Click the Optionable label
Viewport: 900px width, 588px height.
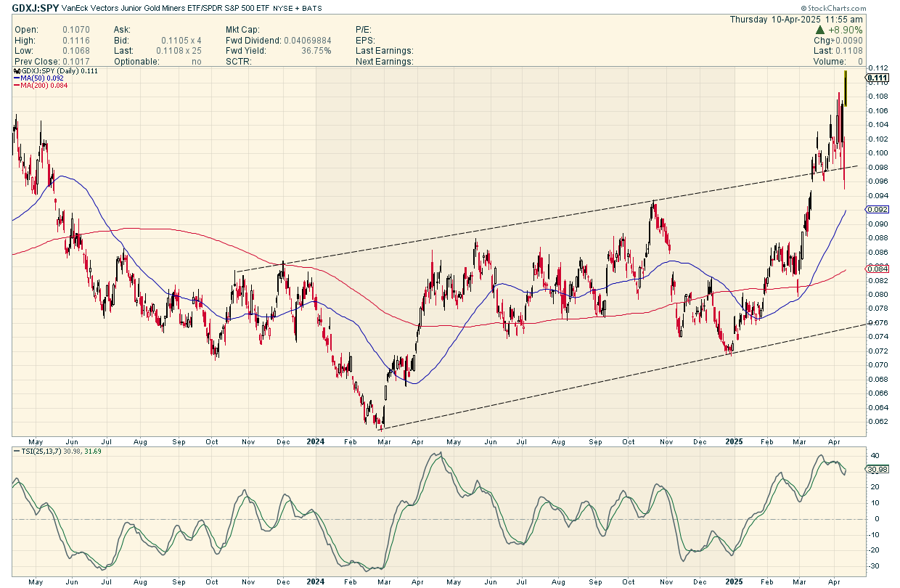(136, 62)
